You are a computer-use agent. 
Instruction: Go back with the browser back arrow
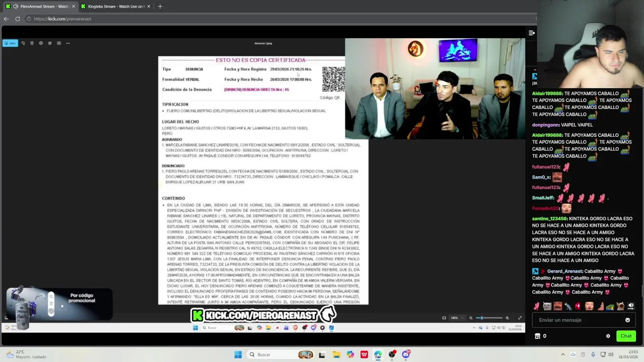(x=6, y=19)
